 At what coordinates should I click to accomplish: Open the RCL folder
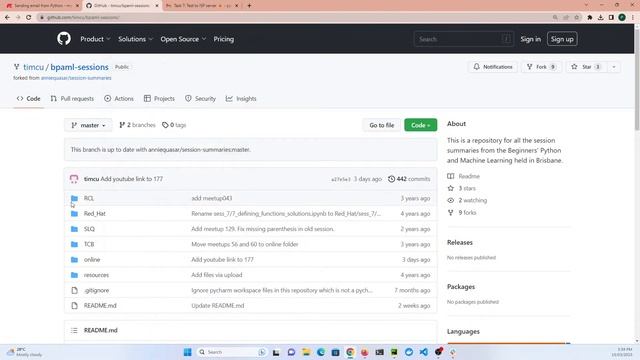click(x=89, y=198)
